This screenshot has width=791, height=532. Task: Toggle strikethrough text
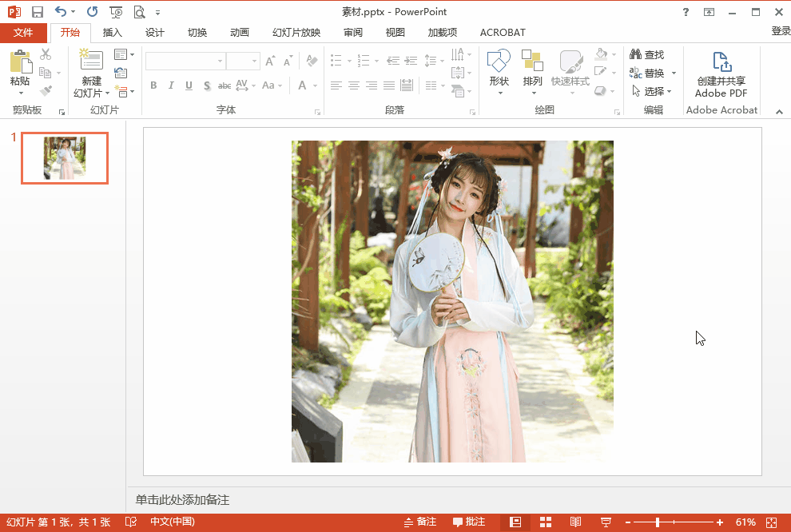[225, 85]
